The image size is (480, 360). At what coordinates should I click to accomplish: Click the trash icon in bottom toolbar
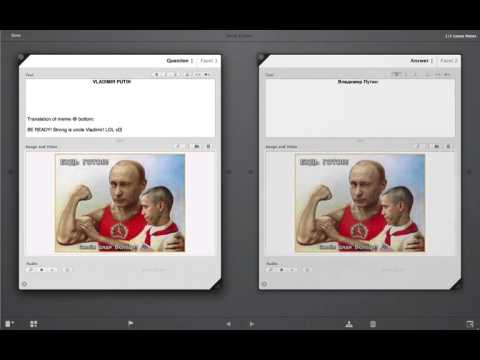tap(373, 324)
